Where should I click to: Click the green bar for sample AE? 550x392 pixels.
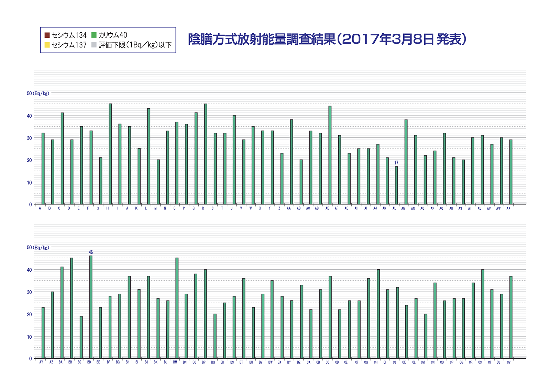tap(330, 155)
